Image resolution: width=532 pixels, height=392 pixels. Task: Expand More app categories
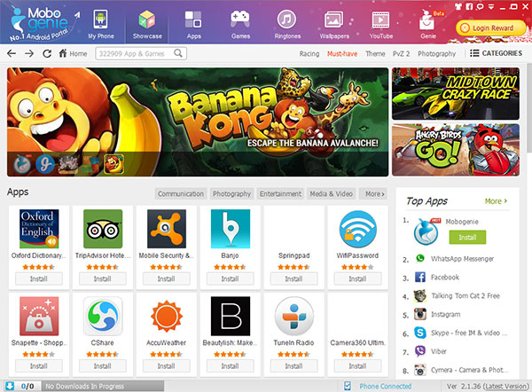click(x=373, y=194)
